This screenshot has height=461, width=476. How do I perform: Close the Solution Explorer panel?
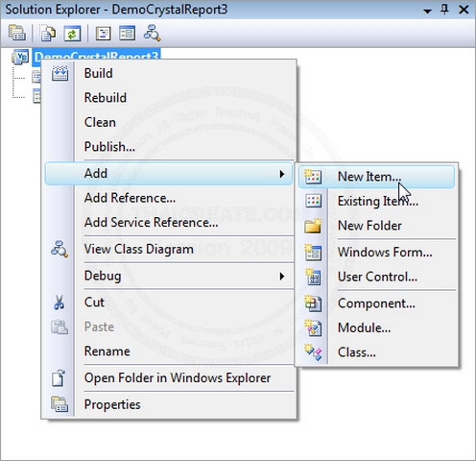[464, 10]
